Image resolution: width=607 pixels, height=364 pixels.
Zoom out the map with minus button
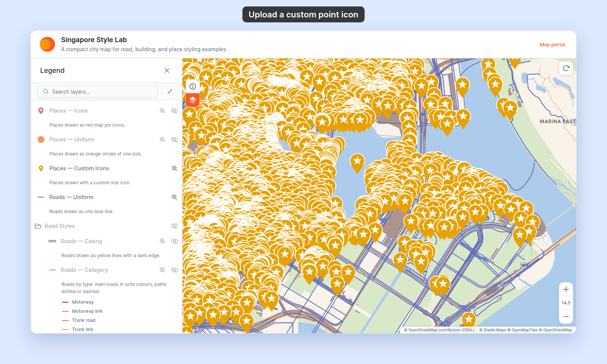coord(566,317)
